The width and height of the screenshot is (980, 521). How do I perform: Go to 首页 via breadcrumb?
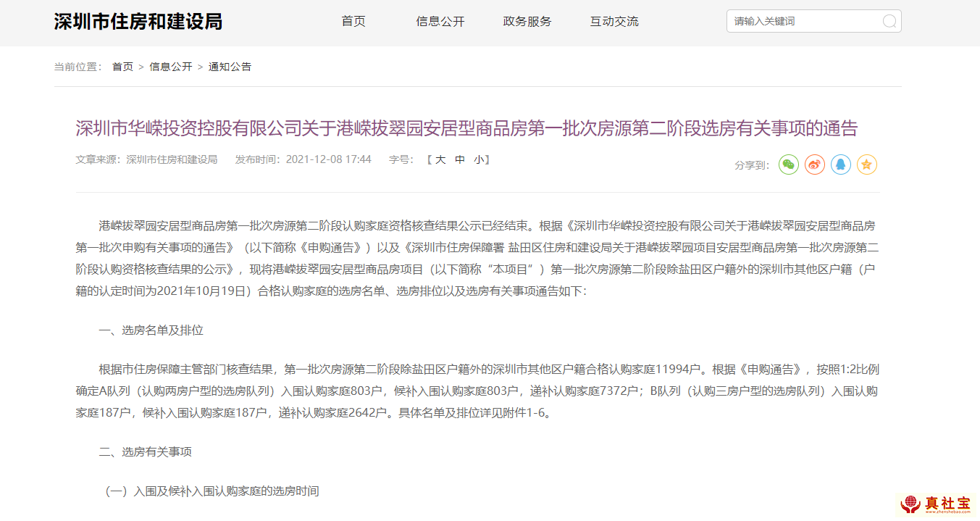[122, 67]
